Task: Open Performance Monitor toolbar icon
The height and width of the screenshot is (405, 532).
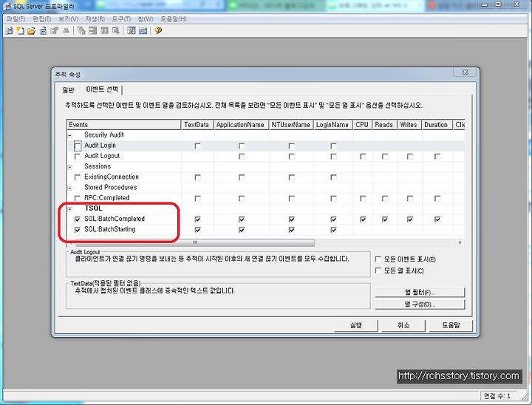Action: tap(143, 31)
